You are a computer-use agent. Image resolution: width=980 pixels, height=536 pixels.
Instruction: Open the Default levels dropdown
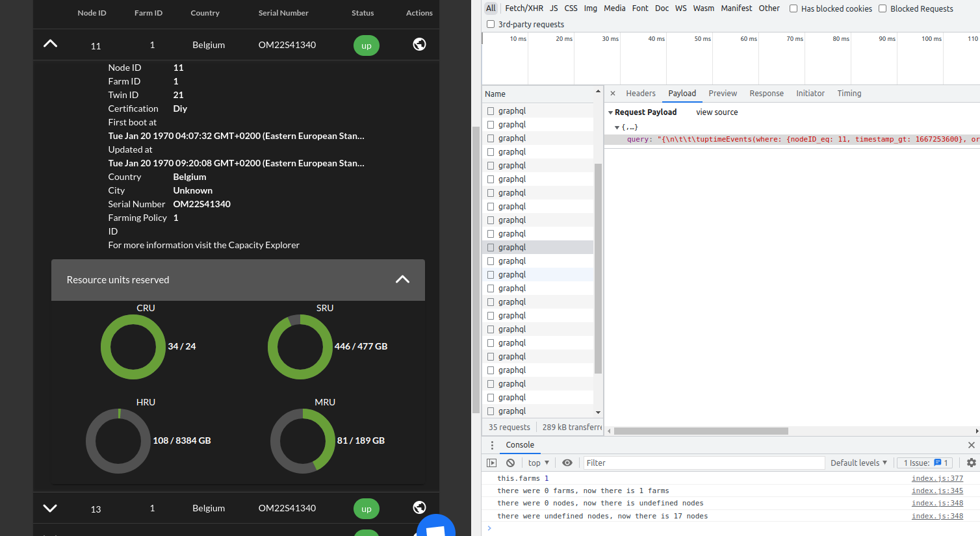click(858, 462)
